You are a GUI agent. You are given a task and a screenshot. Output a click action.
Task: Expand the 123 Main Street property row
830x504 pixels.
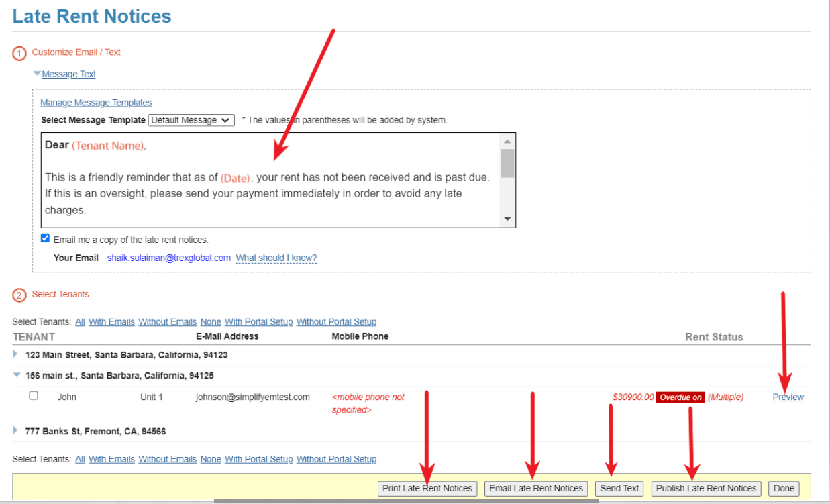(x=15, y=356)
